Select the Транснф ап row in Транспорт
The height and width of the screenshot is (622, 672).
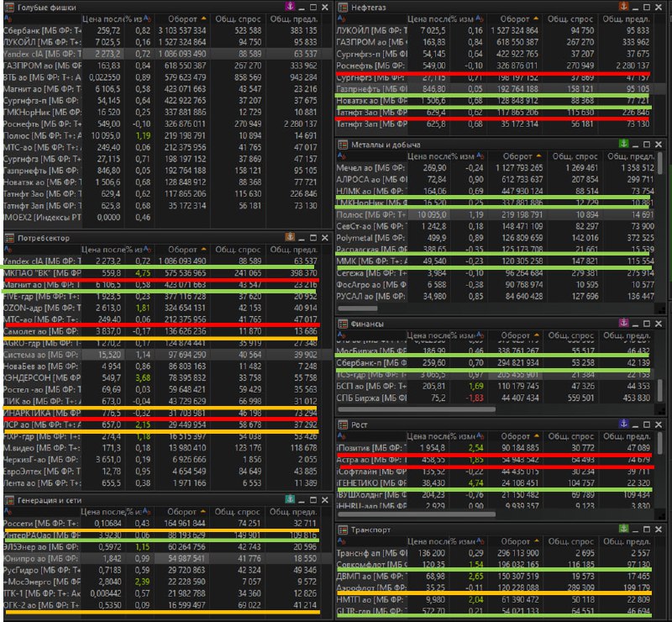coord(500,553)
